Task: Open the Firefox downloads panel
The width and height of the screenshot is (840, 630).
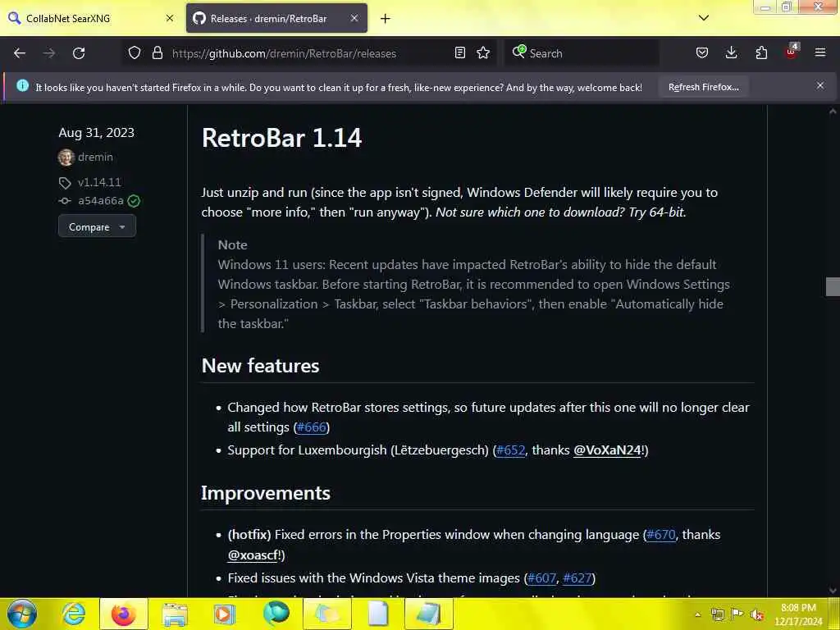Action: tap(731, 53)
